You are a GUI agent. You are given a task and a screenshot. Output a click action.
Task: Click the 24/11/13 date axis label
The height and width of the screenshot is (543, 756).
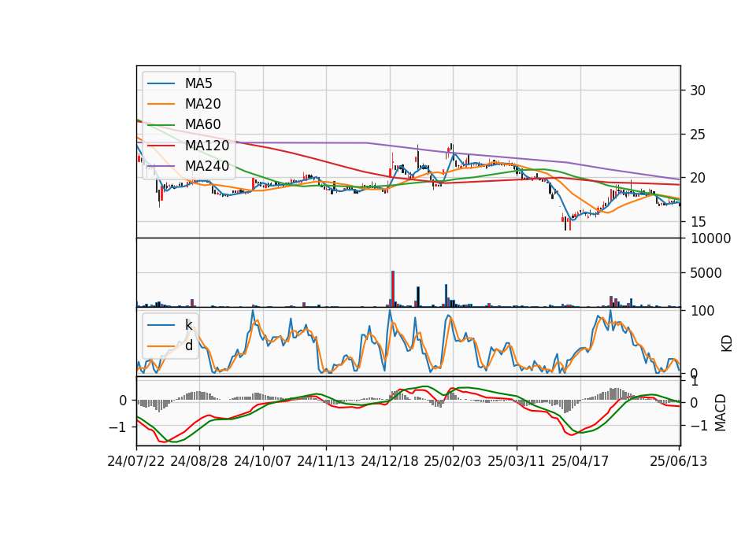pyautogui.click(x=326, y=462)
